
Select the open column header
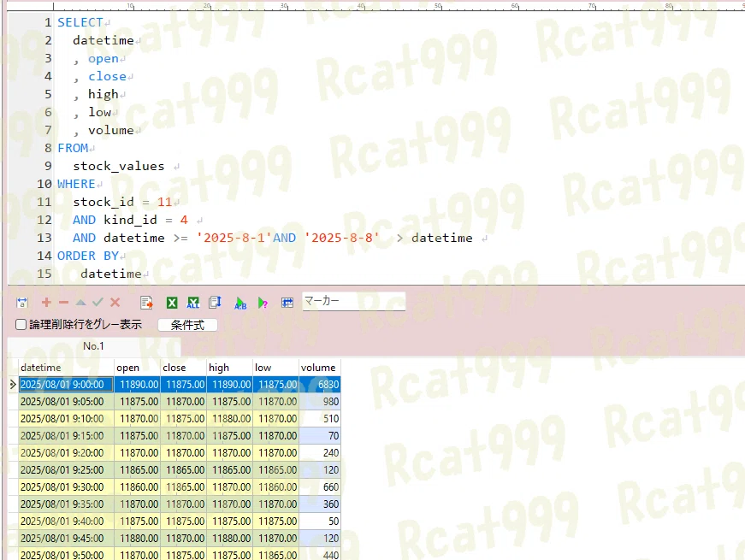coord(138,368)
